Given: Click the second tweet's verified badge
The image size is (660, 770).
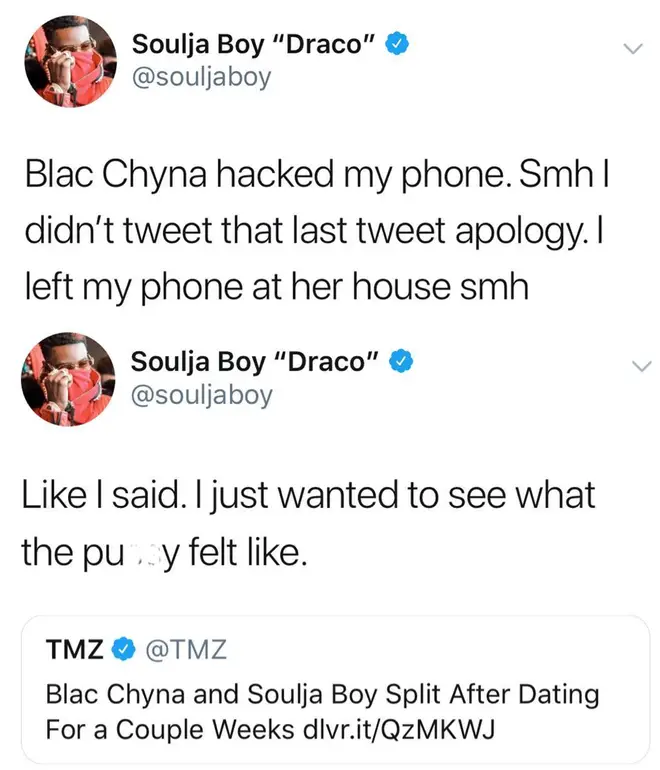Looking at the screenshot, I should [x=401, y=361].
